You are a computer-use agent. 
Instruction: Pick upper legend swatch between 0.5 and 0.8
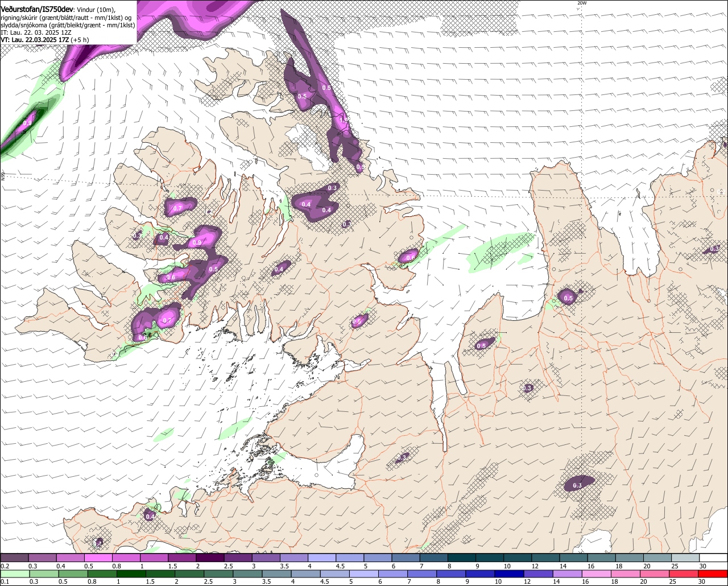(x=98, y=558)
